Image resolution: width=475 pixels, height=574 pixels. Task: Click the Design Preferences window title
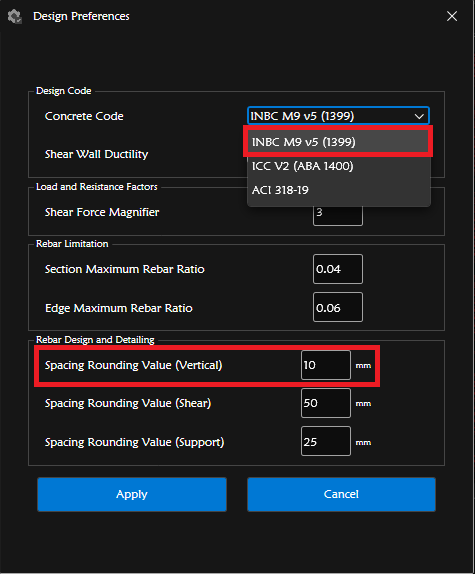point(81,16)
